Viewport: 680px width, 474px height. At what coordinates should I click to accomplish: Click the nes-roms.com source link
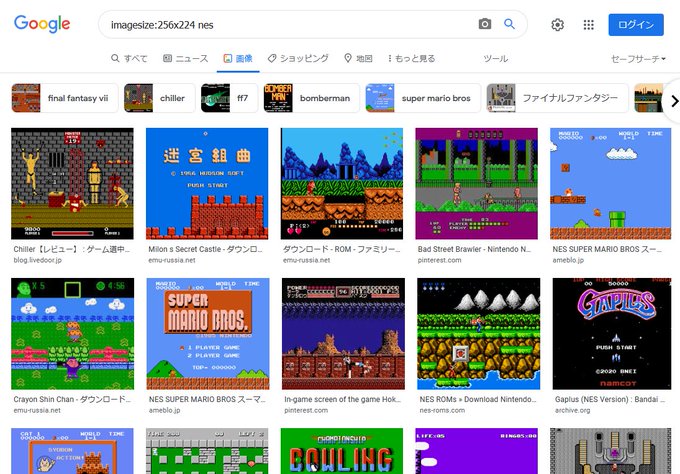[442, 410]
